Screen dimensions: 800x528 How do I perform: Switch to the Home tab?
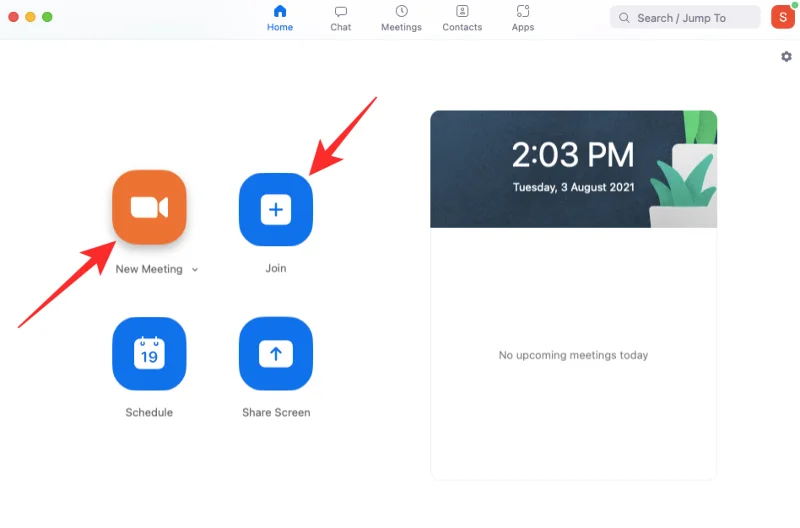280,18
